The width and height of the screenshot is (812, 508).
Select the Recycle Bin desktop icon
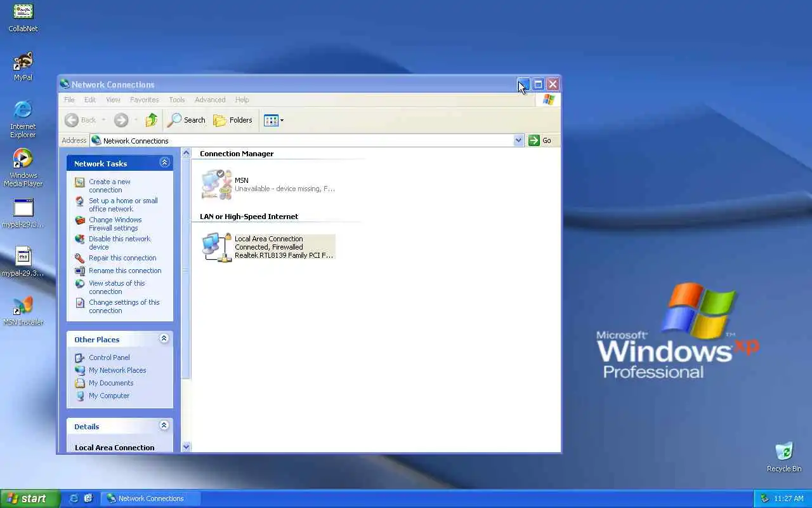[784, 457]
